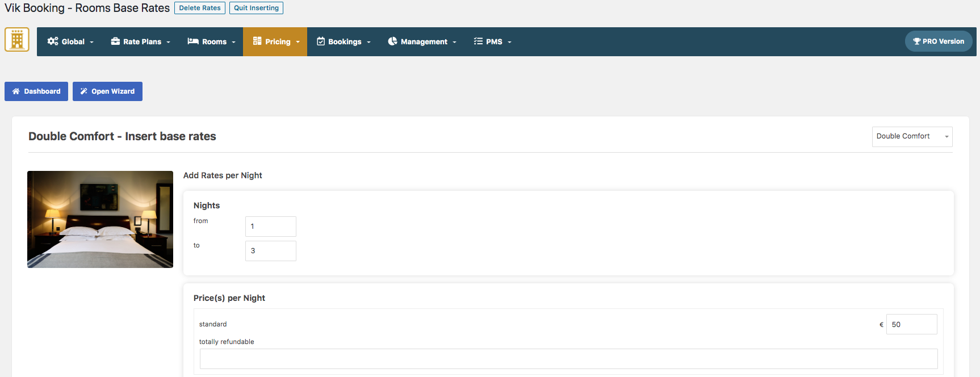
Task: Open the Double Comfort room selector dropdown
Action: click(x=912, y=136)
